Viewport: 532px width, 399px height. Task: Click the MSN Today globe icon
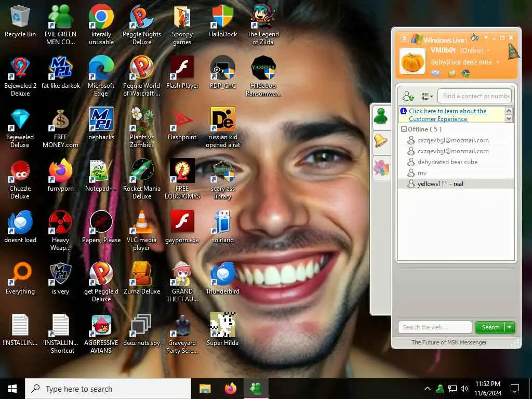(465, 73)
